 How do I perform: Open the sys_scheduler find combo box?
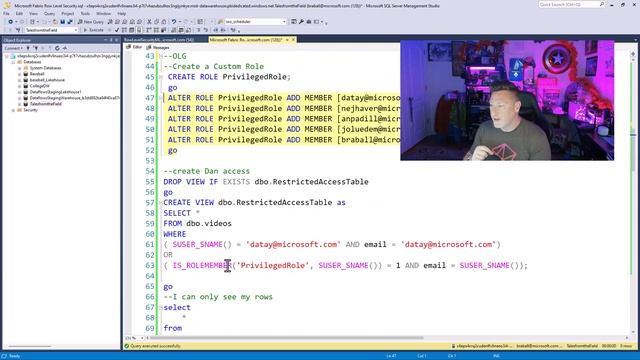click(x=255, y=22)
